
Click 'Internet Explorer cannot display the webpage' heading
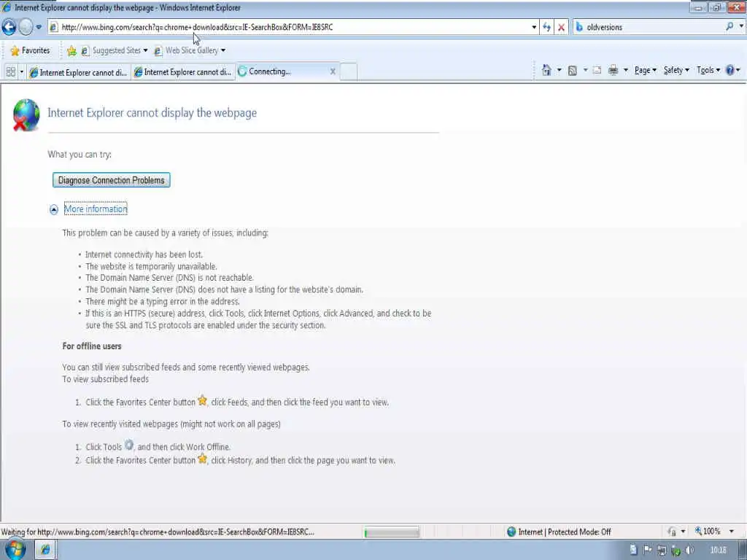point(152,113)
